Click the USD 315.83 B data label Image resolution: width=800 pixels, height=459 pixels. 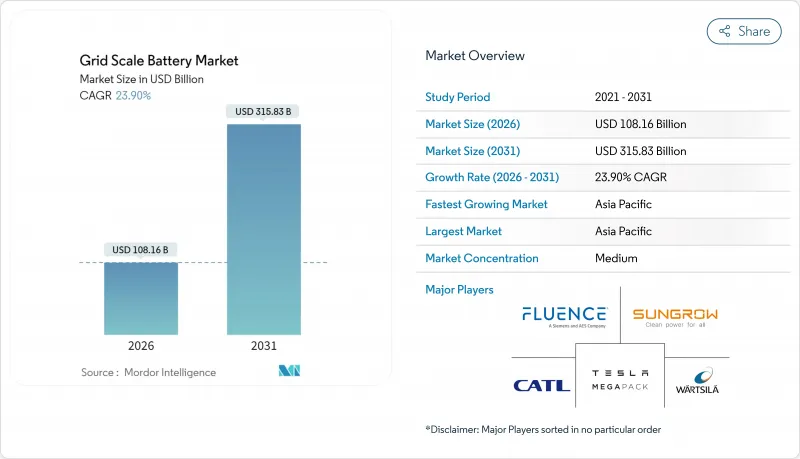click(263, 112)
